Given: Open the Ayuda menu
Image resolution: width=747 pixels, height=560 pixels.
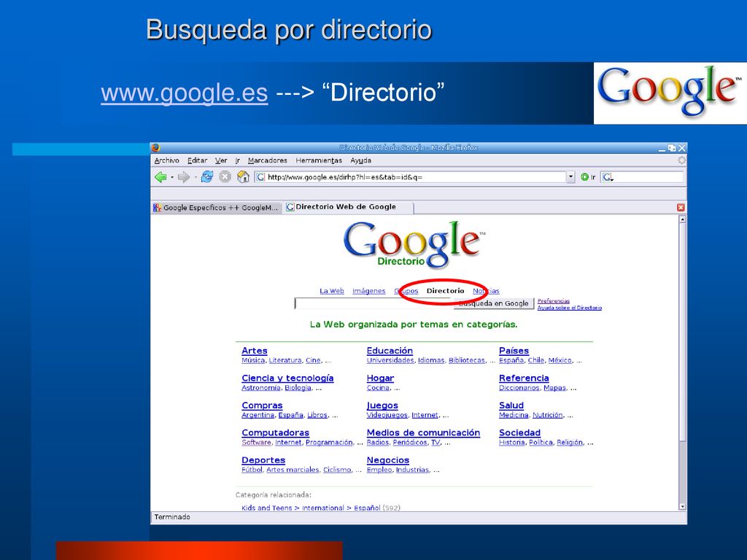Looking at the screenshot, I should click(360, 160).
